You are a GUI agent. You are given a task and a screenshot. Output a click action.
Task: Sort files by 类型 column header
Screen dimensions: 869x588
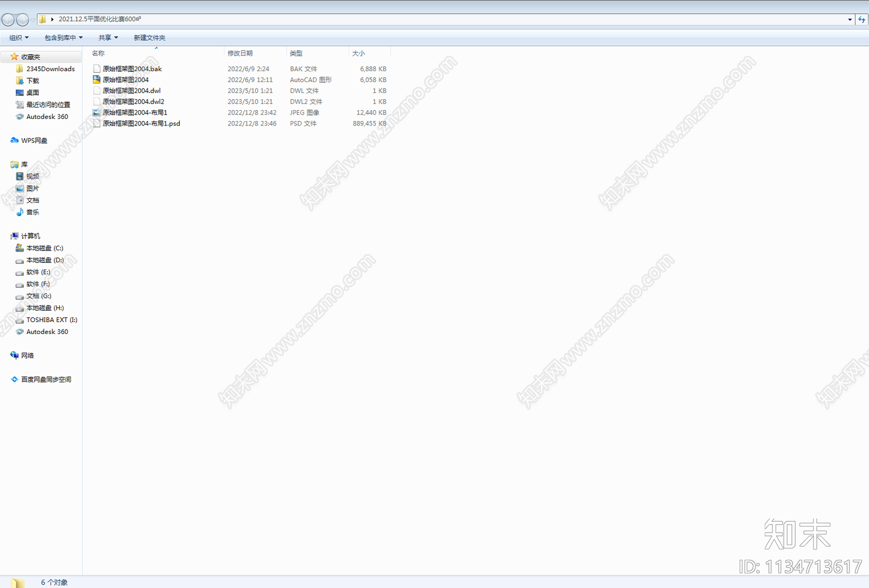pyautogui.click(x=296, y=53)
